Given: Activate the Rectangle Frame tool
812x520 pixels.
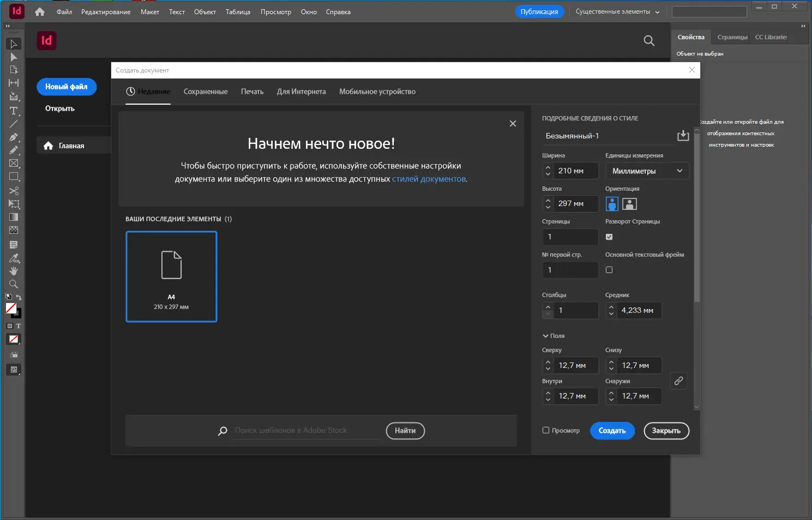Looking at the screenshot, I should point(14,163).
